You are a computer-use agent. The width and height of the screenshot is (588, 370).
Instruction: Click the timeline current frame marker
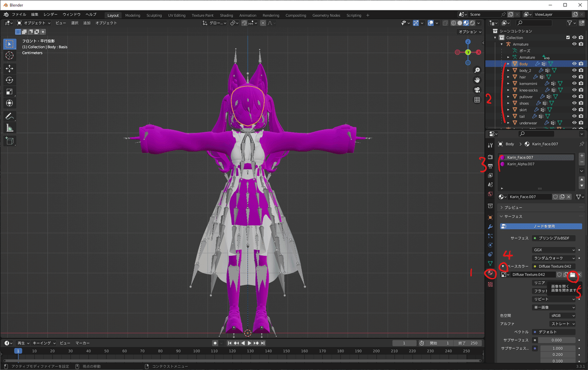pyautogui.click(x=18, y=351)
